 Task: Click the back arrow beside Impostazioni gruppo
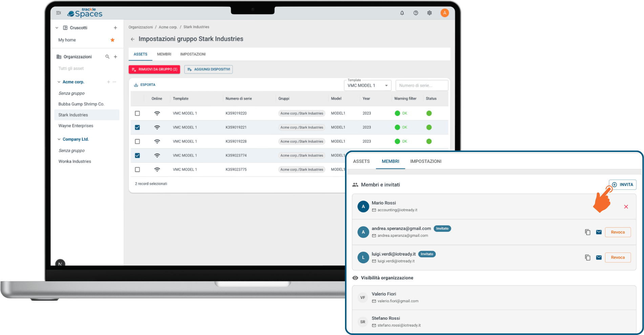[132, 39]
